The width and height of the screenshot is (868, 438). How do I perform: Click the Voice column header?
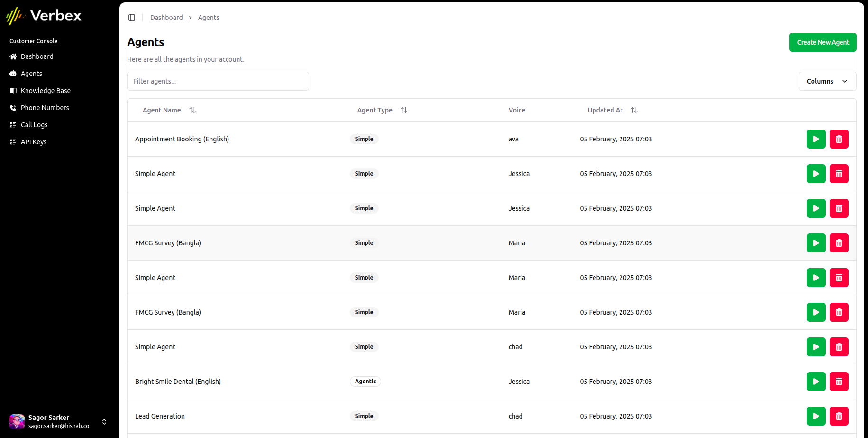(x=517, y=110)
